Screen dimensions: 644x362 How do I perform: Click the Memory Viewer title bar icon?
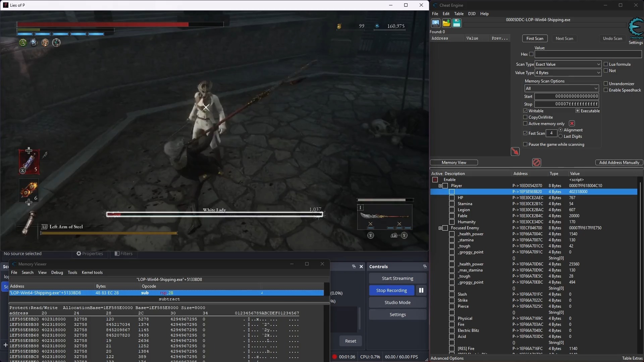[x=14, y=264]
